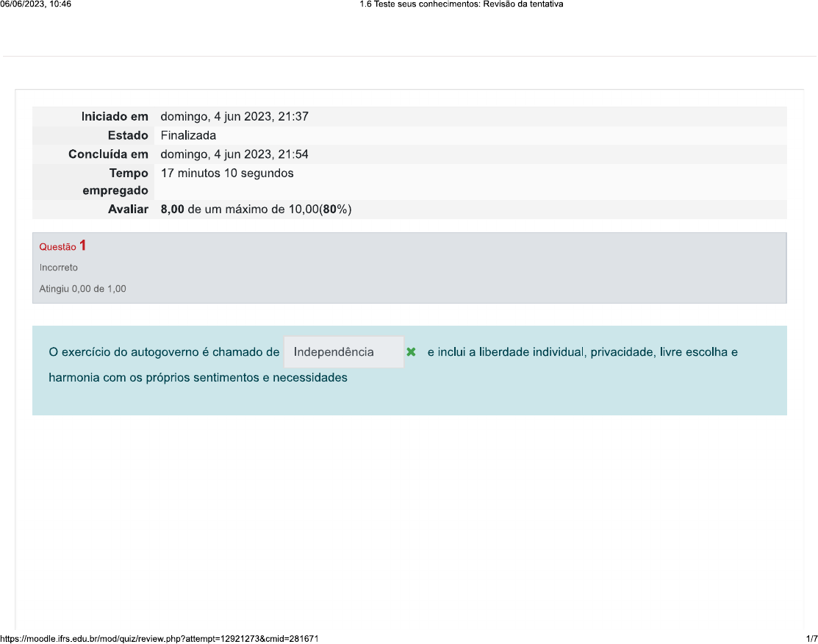Screen dimensions: 818x644
Task: Click the Independência answer field
Action: 344,352
